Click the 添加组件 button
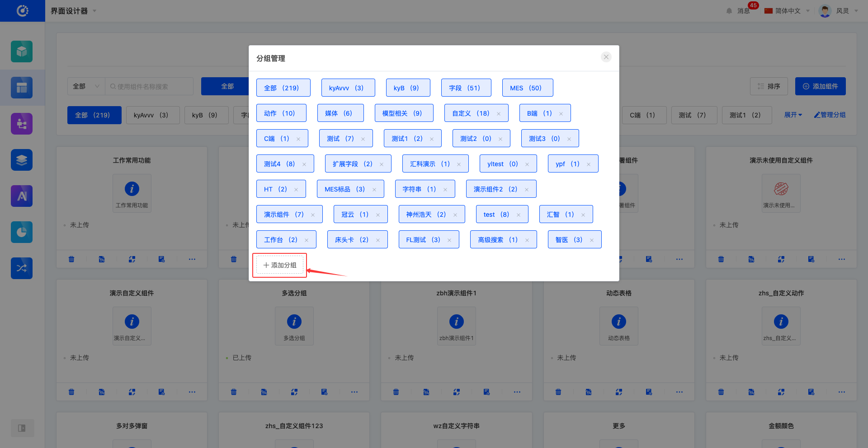The width and height of the screenshot is (868, 448). coord(820,86)
